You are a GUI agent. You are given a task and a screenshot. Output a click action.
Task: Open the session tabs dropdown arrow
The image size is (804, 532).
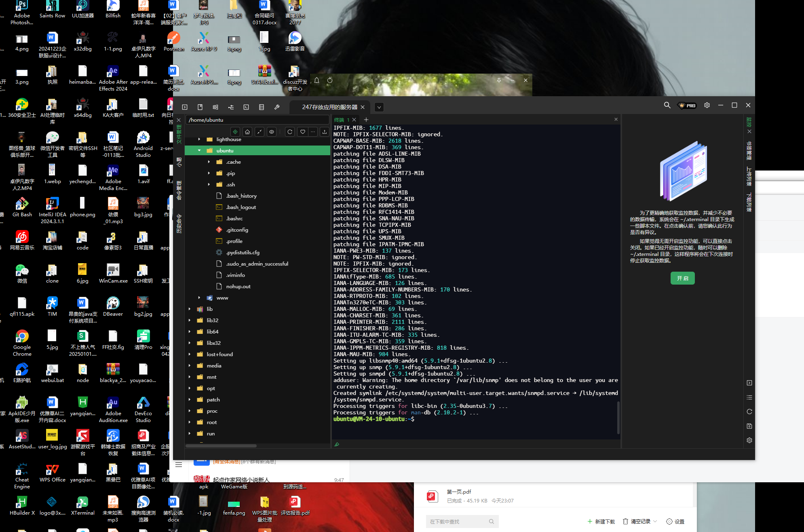point(379,107)
